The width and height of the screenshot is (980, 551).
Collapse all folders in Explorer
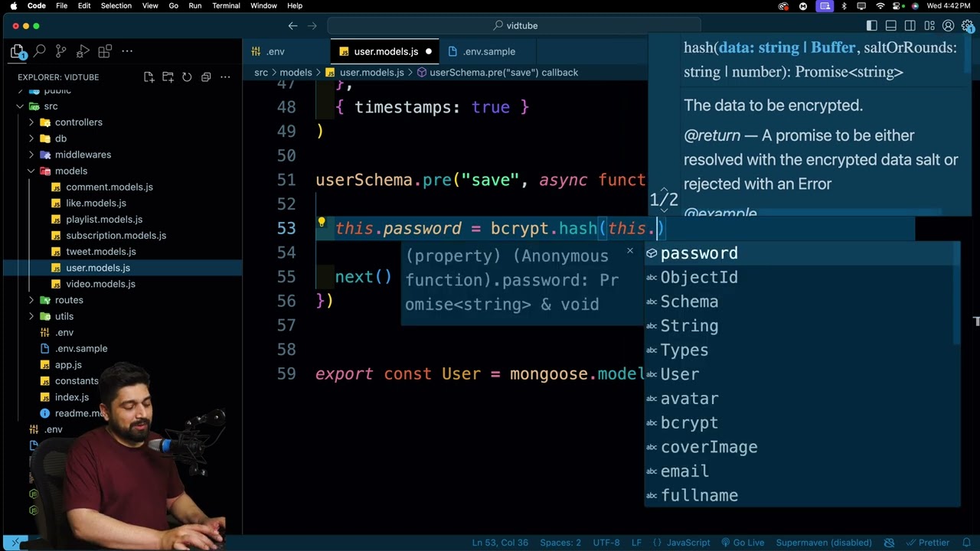click(206, 77)
